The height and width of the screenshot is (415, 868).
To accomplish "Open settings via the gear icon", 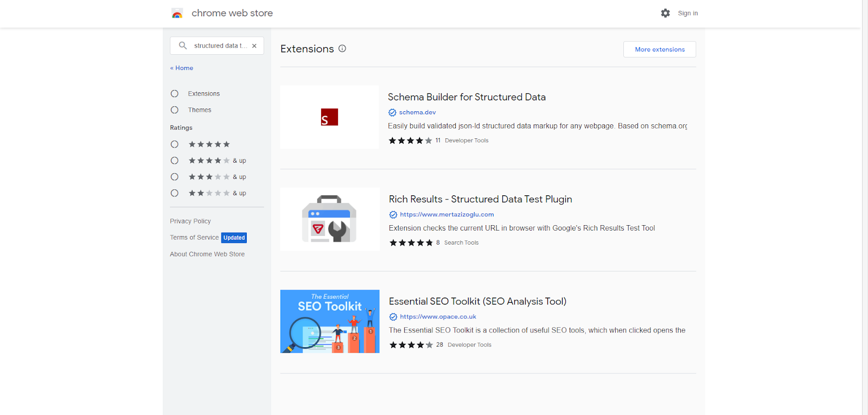I will click(665, 13).
